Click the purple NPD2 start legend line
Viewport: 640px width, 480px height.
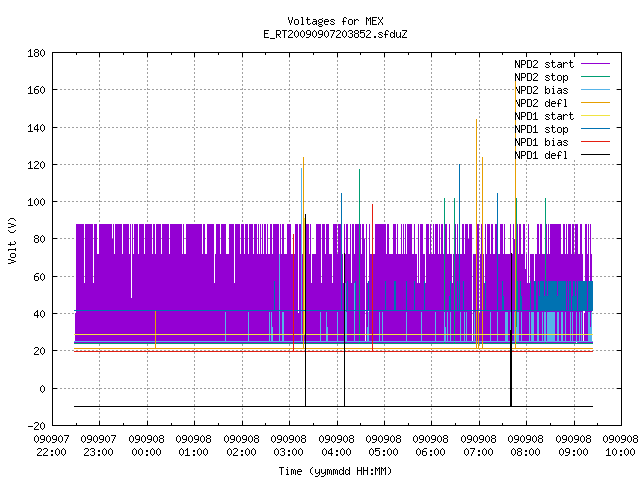596,64
